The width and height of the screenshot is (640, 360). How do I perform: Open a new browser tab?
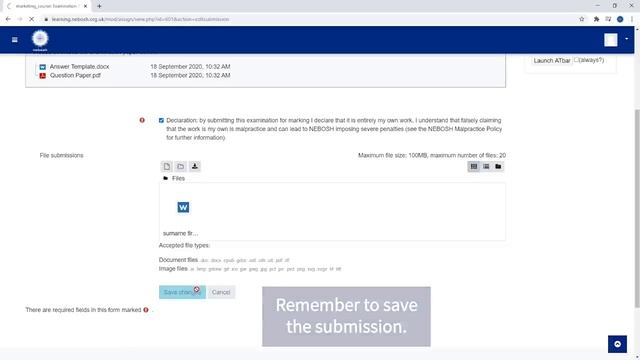pos(99,6)
